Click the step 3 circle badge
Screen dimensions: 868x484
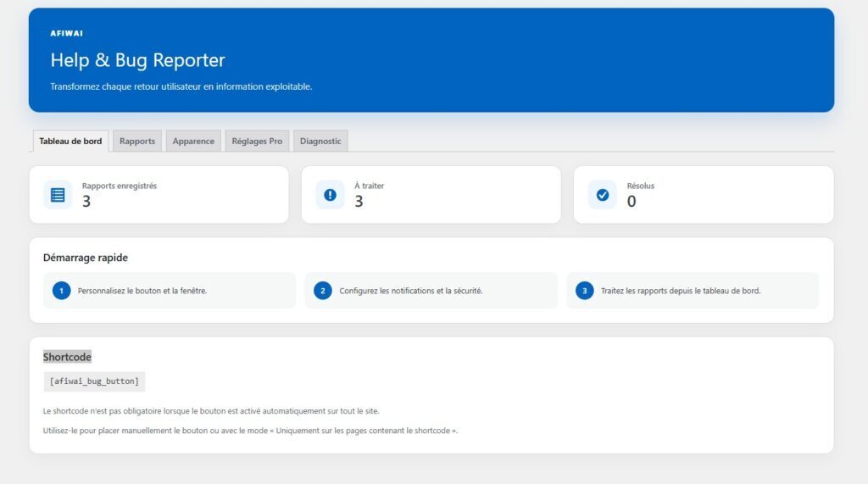(x=585, y=291)
